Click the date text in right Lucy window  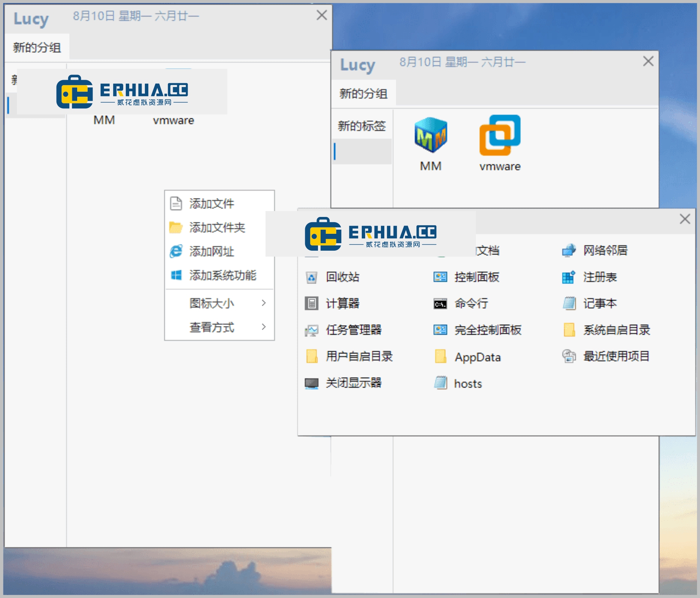462,62
